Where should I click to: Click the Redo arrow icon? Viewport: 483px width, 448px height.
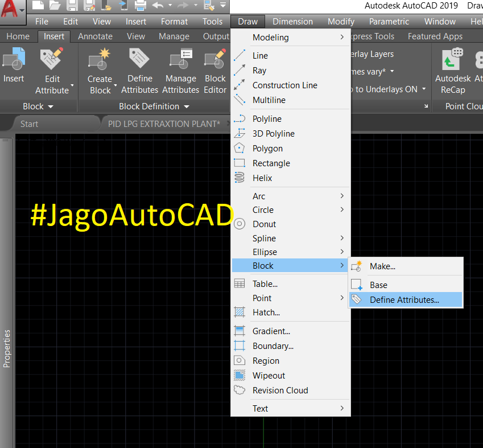point(183,5)
